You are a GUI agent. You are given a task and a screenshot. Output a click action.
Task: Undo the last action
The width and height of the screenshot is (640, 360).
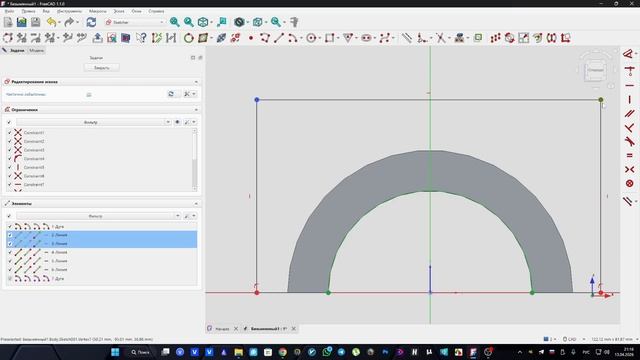tap(51, 22)
